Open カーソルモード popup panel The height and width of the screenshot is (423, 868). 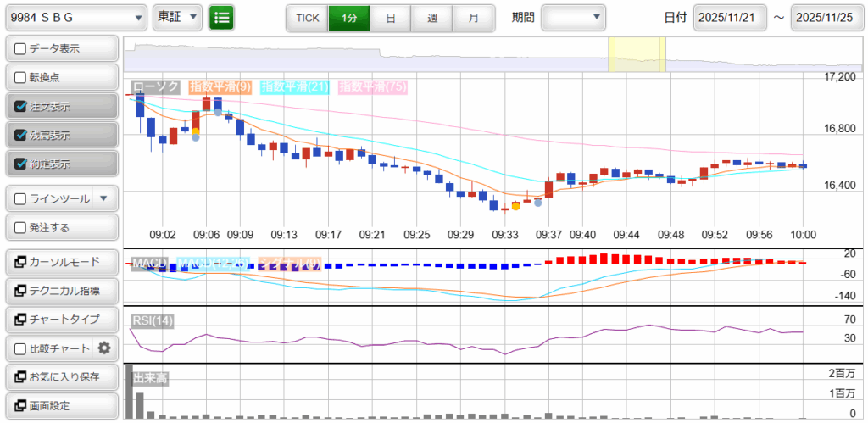tap(61, 261)
